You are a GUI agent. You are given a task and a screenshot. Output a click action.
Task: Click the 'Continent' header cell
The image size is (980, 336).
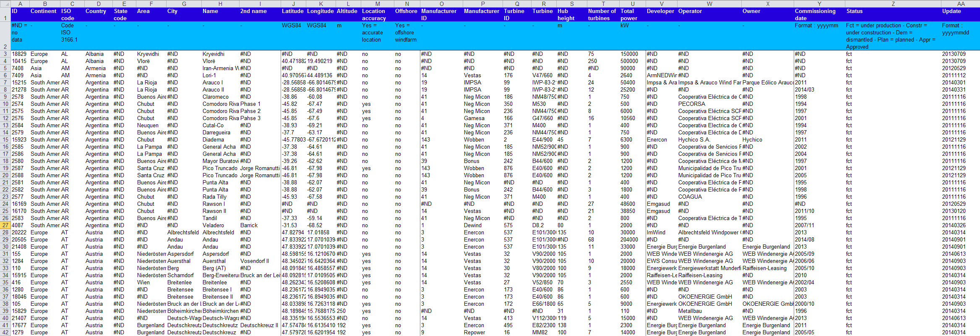click(x=45, y=15)
